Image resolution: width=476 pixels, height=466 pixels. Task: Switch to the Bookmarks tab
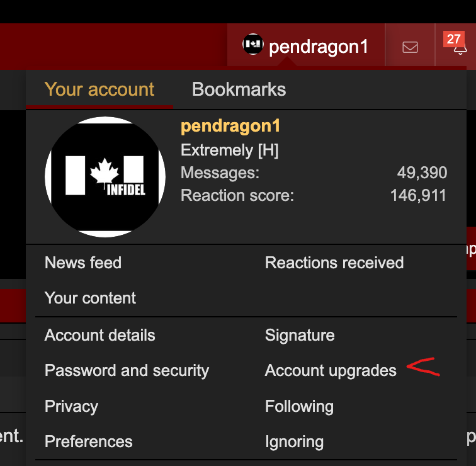pyautogui.click(x=239, y=89)
